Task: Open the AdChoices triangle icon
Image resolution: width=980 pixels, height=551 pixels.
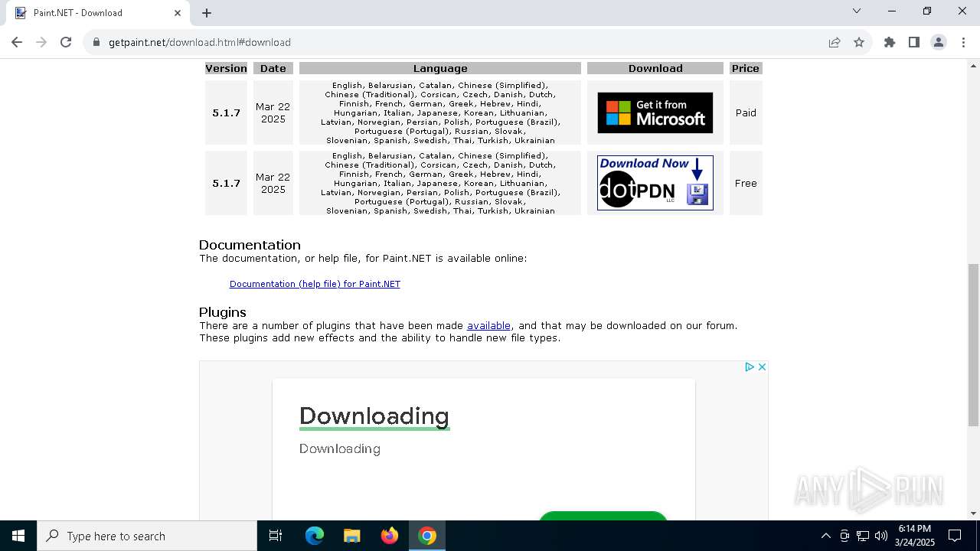Action: tap(750, 367)
